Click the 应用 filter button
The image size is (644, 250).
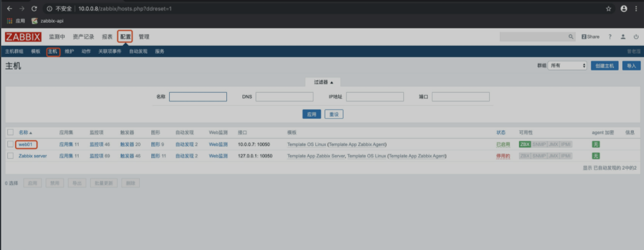coord(311,114)
